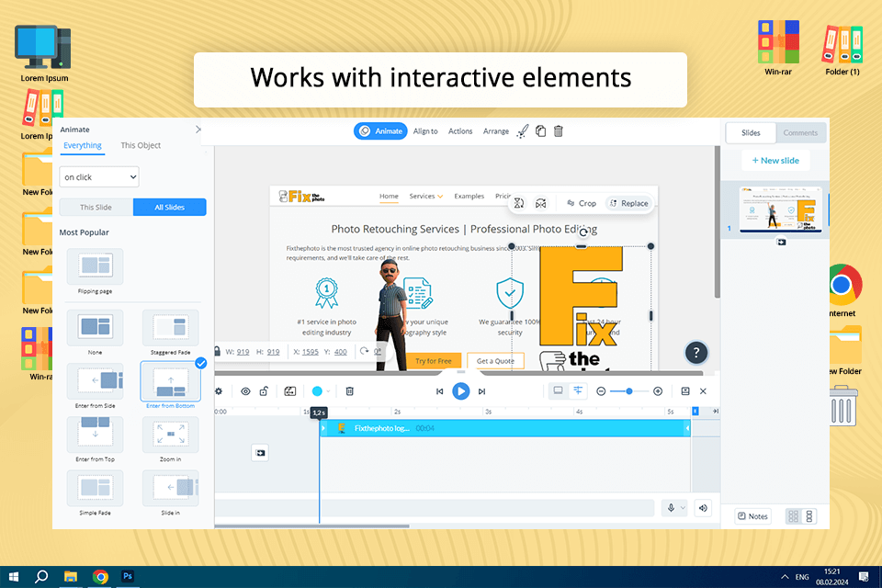The height and width of the screenshot is (588, 882).
Task: Click the timeline zoom slider handle
Action: pyautogui.click(x=628, y=391)
